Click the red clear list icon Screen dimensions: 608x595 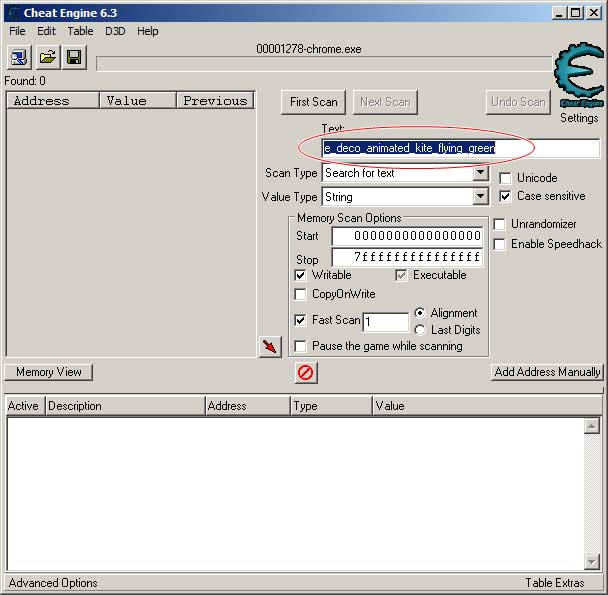pyautogui.click(x=306, y=373)
